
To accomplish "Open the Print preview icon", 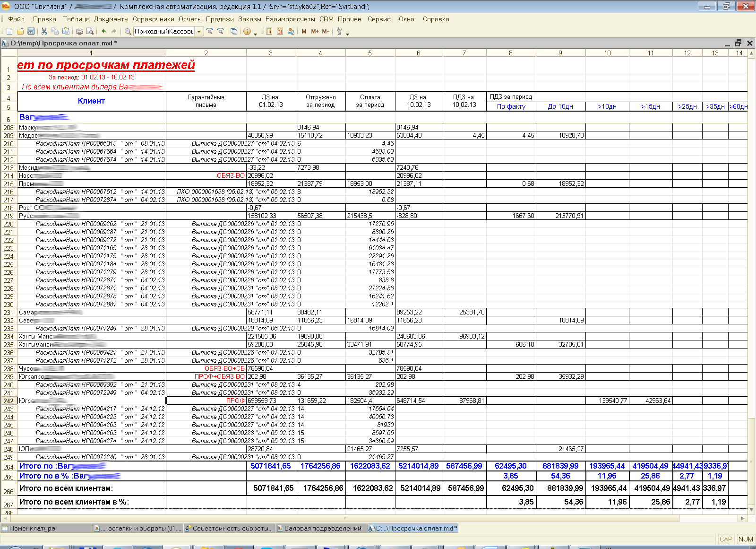I will [90, 31].
